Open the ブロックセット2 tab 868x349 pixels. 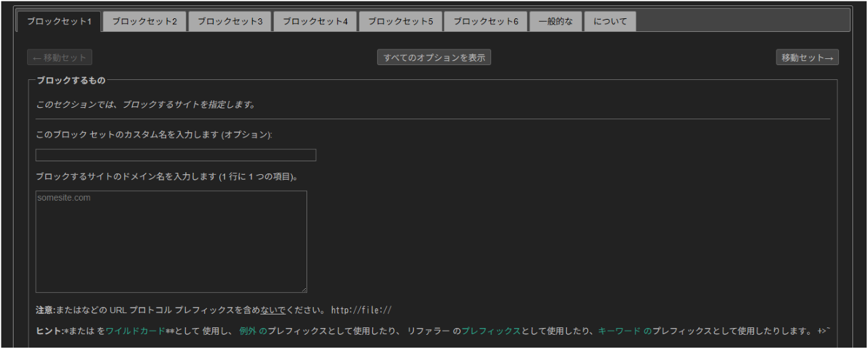(x=144, y=21)
